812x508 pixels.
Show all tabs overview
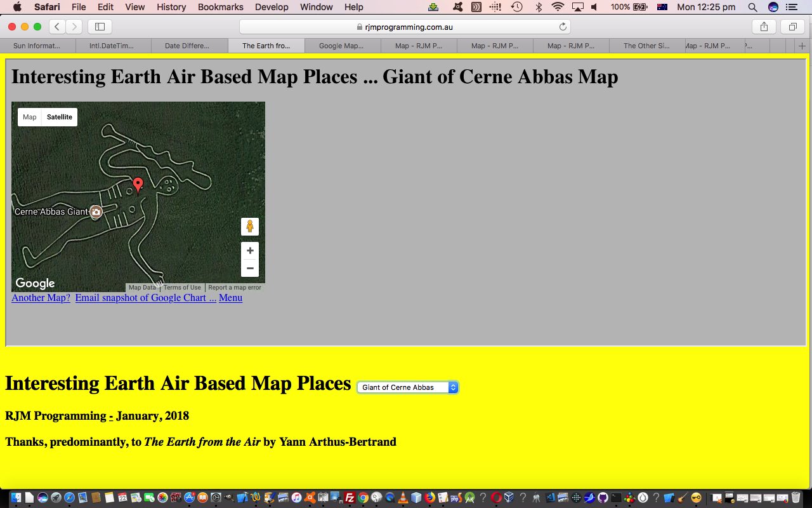792,27
